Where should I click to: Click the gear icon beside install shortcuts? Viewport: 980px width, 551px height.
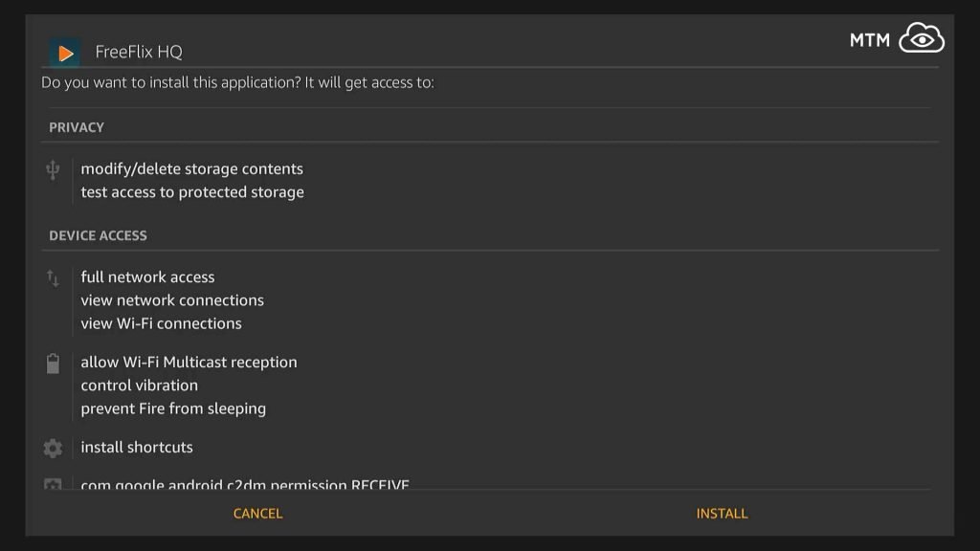point(52,447)
